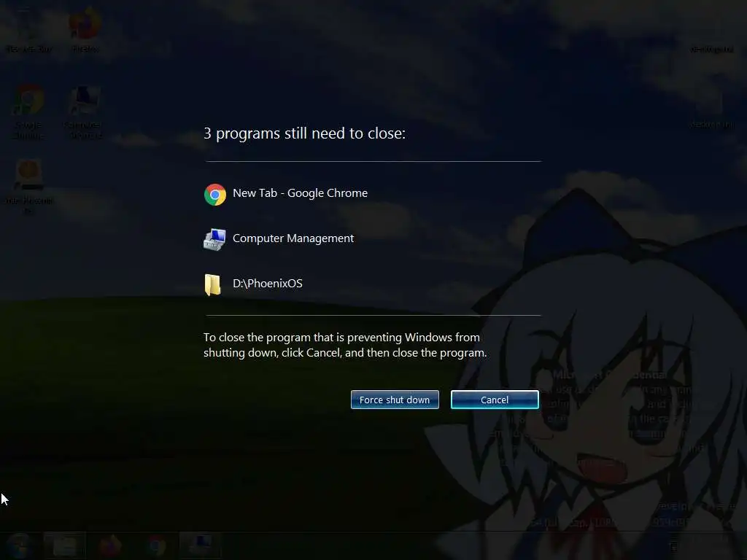Click the Computer Management icon
Image resolution: width=747 pixels, height=560 pixels.
pos(215,239)
